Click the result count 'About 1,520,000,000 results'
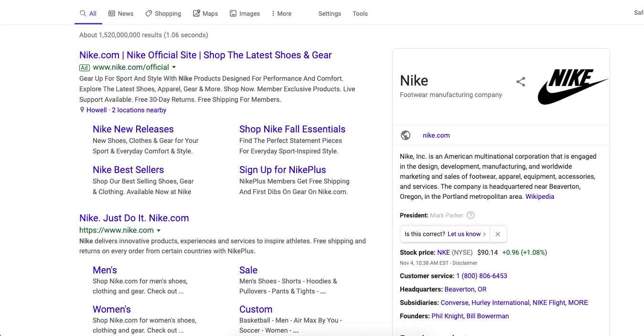 tap(121, 35)
